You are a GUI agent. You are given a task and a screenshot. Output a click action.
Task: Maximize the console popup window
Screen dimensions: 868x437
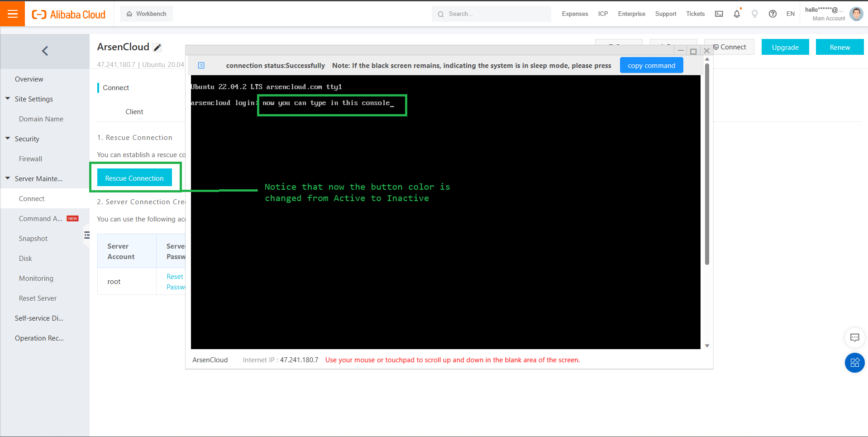693,51
